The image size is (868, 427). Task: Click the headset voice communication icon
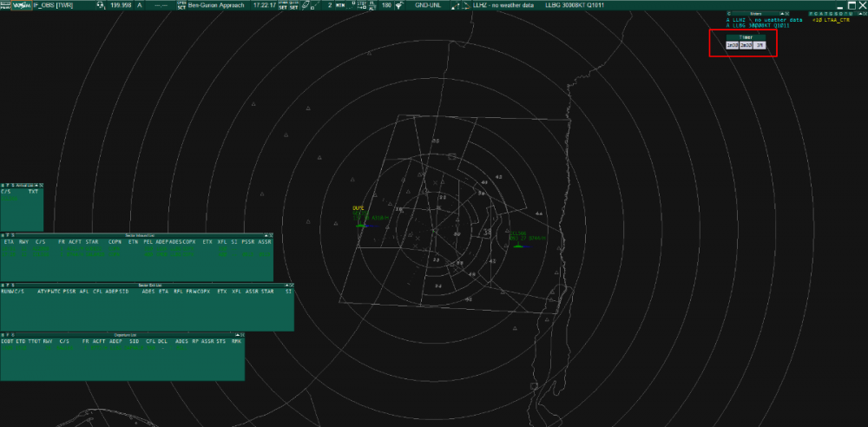tap(101, 4)
